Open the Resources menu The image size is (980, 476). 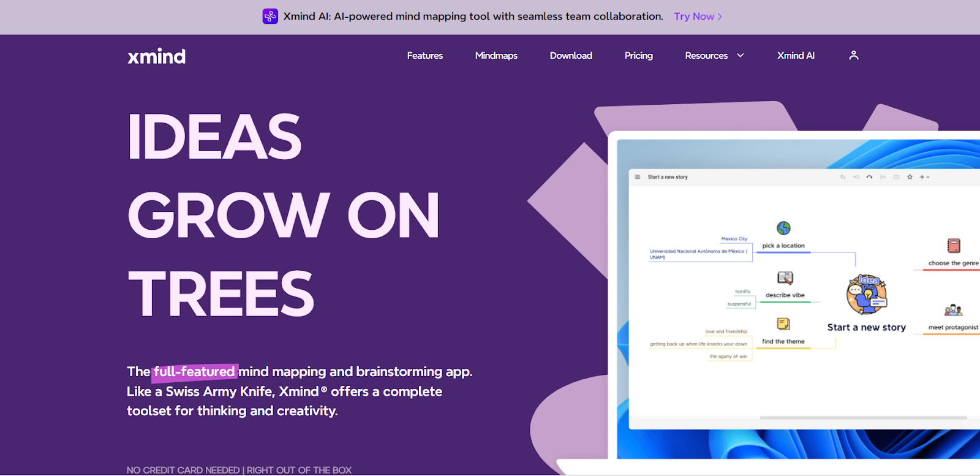tap(706, 55)
